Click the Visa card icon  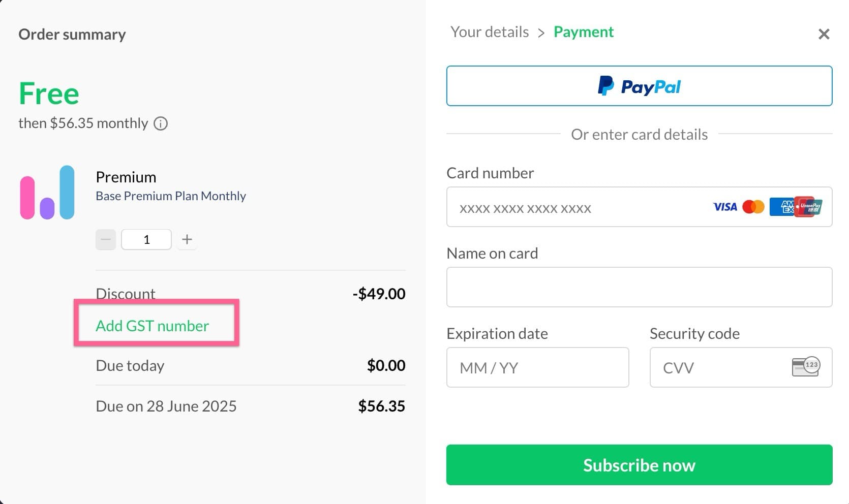[725, 207]
